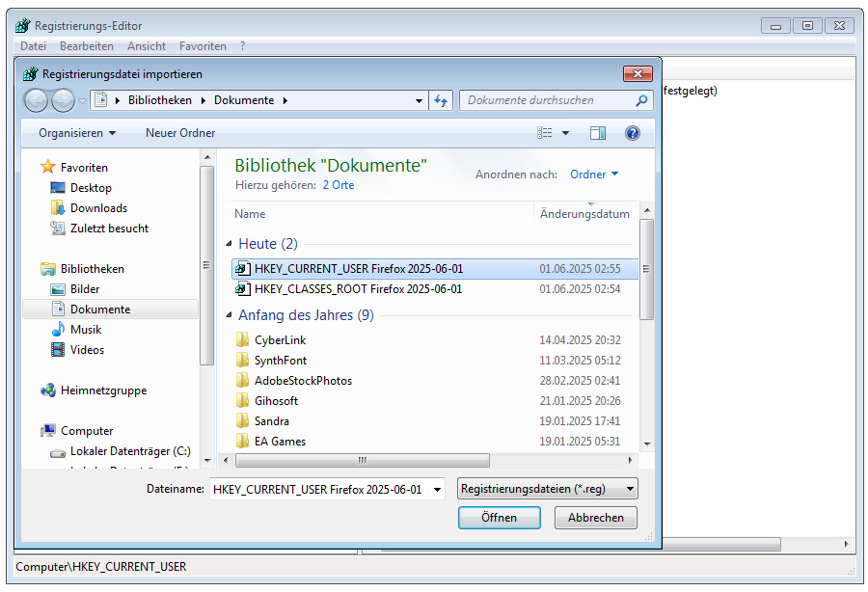Open the Favoriten menu in Registrierungs-Editor
868x592 pixels.
coord(203,46)
